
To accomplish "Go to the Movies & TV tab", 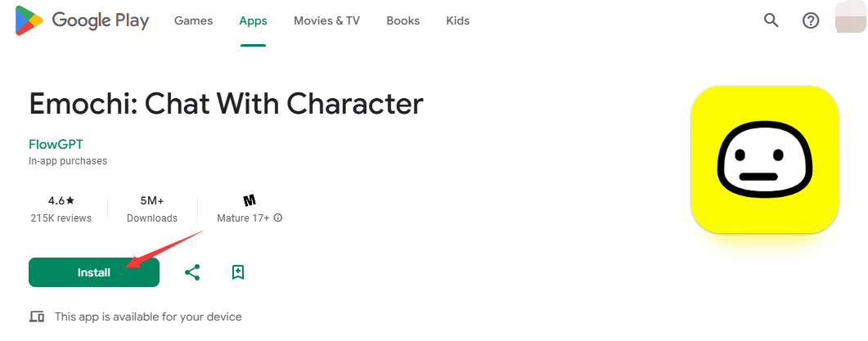I will pyautogui.click(x=326, y=21).
